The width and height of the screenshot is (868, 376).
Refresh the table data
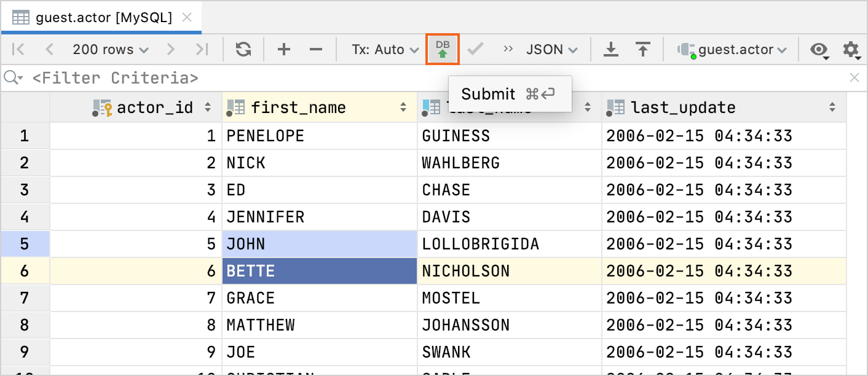point(242,49)
